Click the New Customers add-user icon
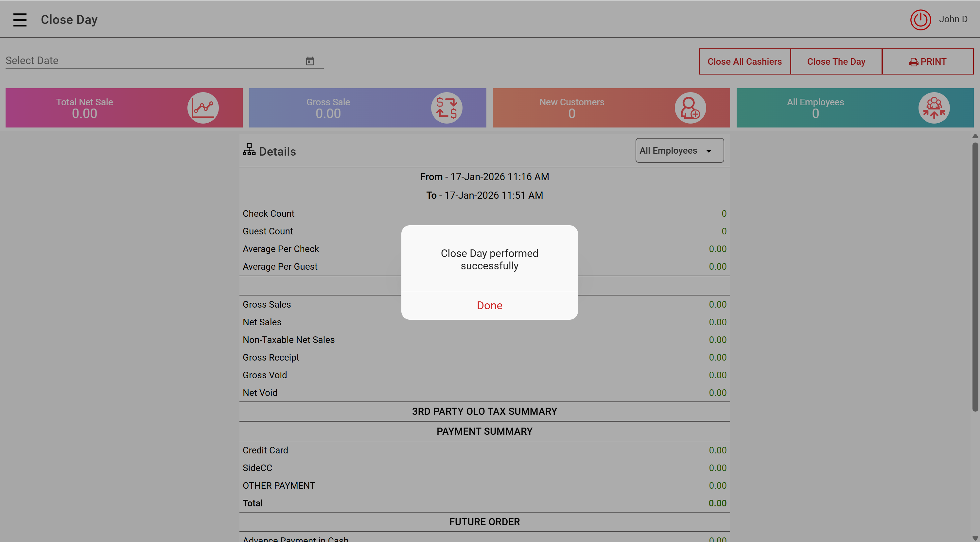The image size is (980, 542). [x=690, y=108]
